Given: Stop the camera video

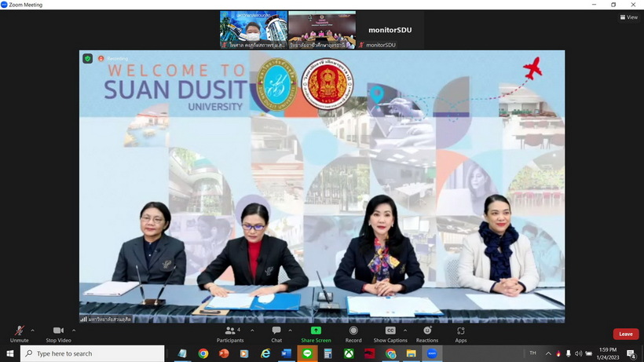Looking at the screenshot, I should (x=58, y=334).
